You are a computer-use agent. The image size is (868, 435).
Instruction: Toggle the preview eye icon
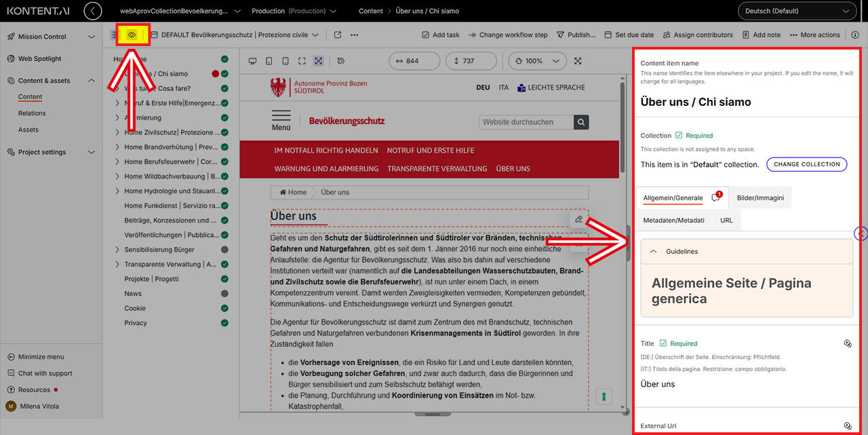coord(132,35)
